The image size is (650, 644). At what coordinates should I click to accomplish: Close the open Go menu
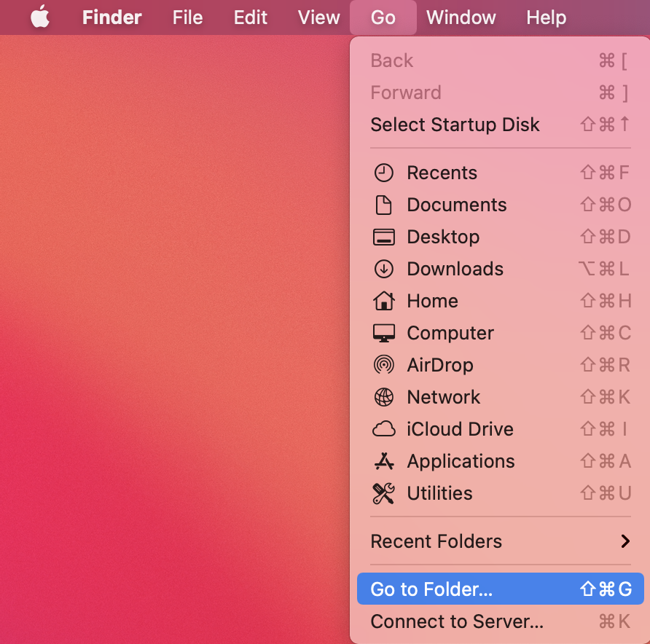pyautogui.click(x=383, y=17)
